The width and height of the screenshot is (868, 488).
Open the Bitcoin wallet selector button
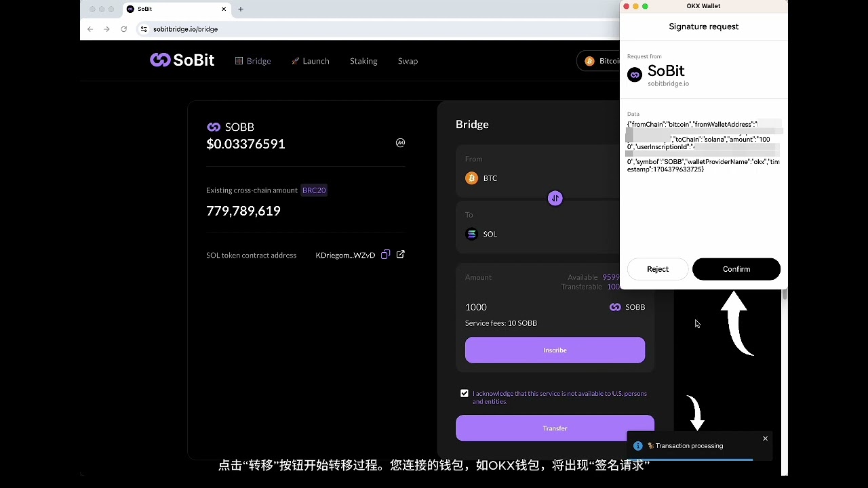click(x=599, y=61)
